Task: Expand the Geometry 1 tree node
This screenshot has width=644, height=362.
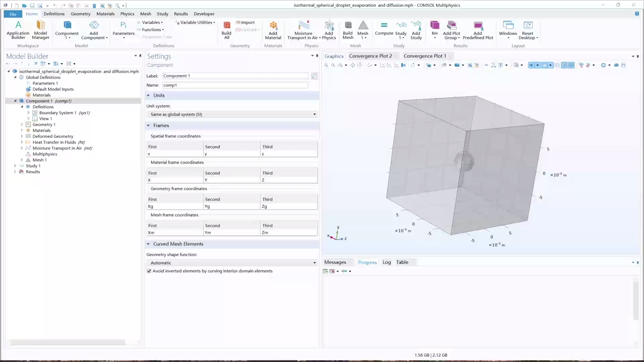Action: pyautogui.click(x=22, y=124)
